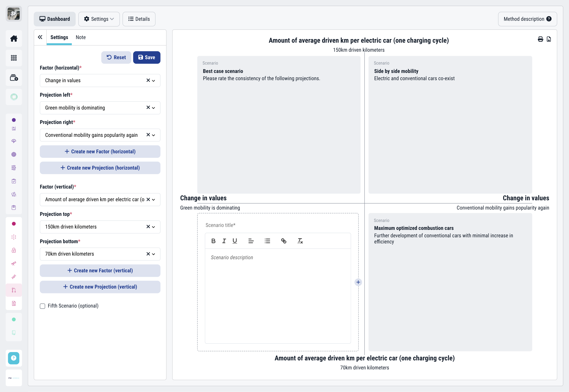The image size is (569, 392).
Task: Click the print icon
Action: 540,39
